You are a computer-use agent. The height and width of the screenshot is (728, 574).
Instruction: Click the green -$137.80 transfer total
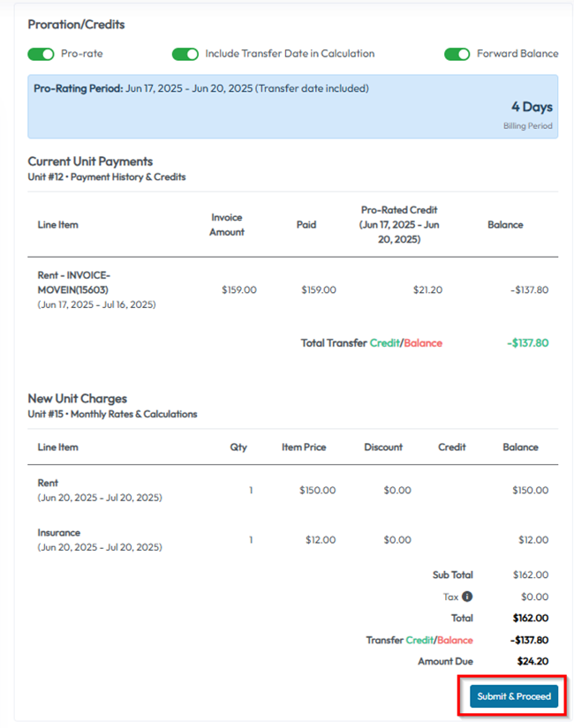(527, 342)
